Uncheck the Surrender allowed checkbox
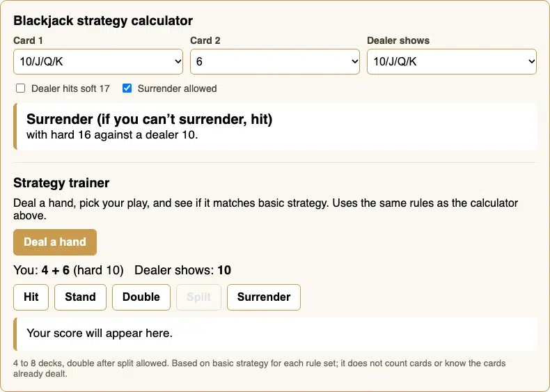The image size is (550, 392). [x=127, y=88]
